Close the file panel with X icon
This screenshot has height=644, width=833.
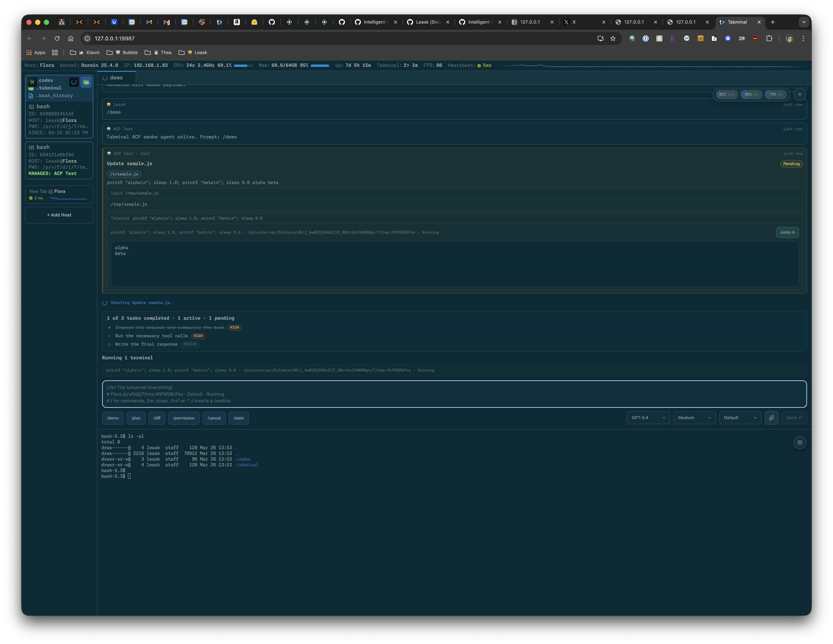32,82
